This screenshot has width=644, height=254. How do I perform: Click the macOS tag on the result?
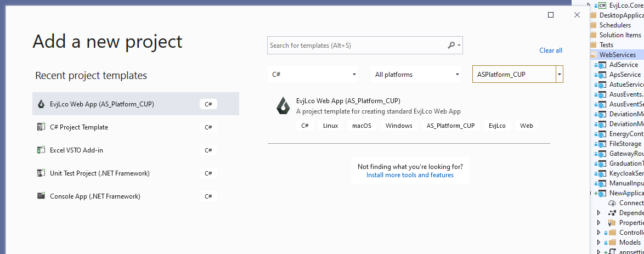coord(361,126)
